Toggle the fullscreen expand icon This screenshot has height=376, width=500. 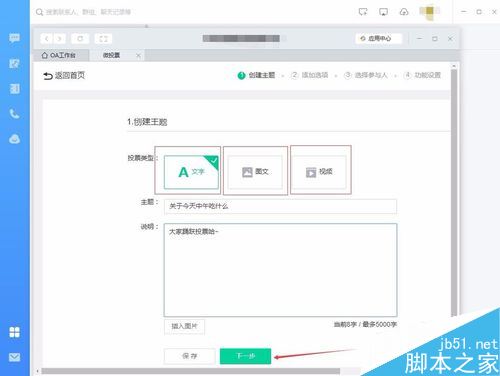pyautogui.click(x=103, y=39)
